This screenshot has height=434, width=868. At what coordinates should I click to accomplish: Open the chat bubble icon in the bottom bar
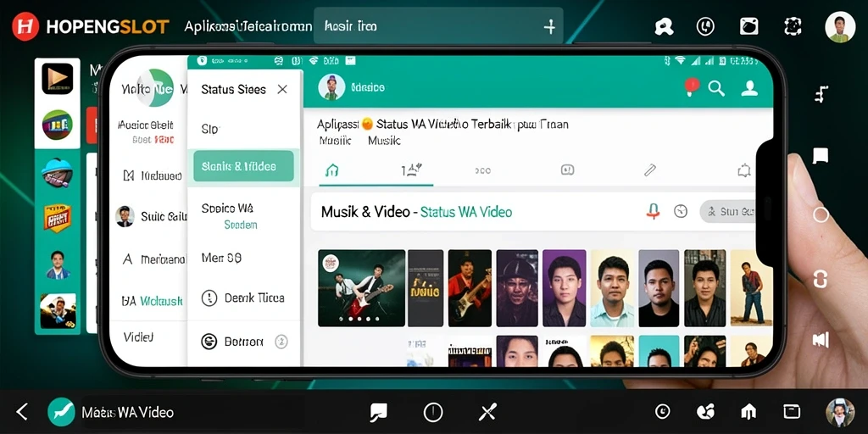(379, 412)
